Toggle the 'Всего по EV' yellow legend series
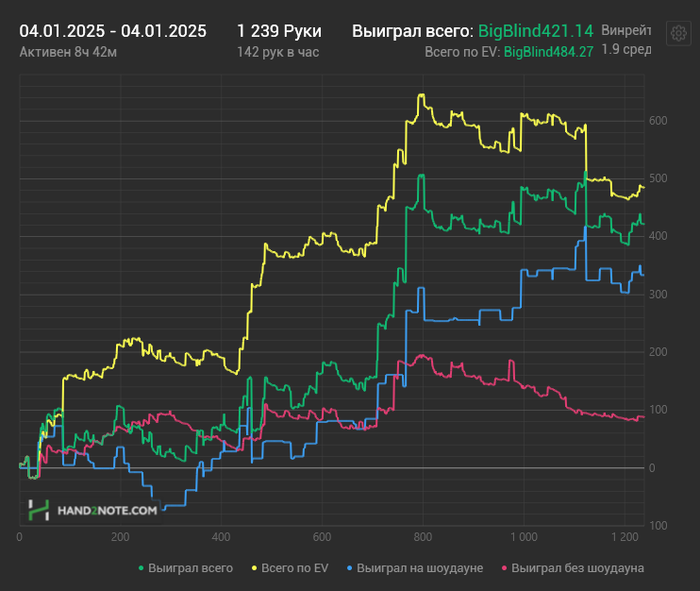The image size is (700, 591). 290,568
